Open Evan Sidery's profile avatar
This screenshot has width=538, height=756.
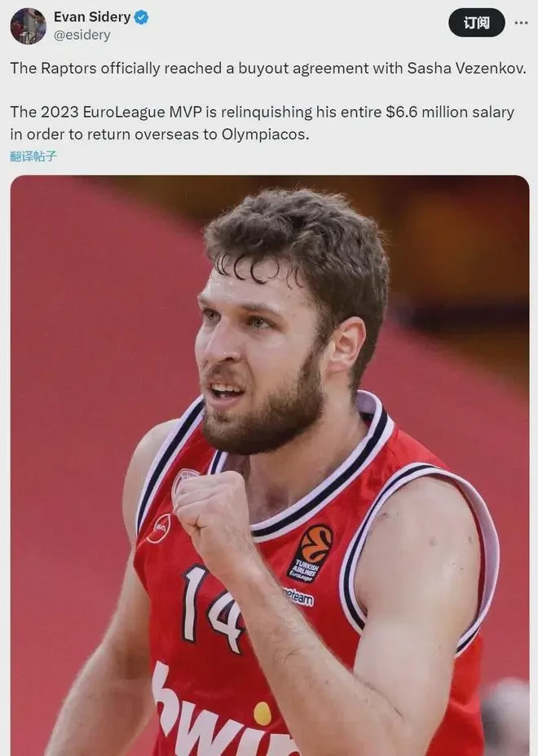28,26
